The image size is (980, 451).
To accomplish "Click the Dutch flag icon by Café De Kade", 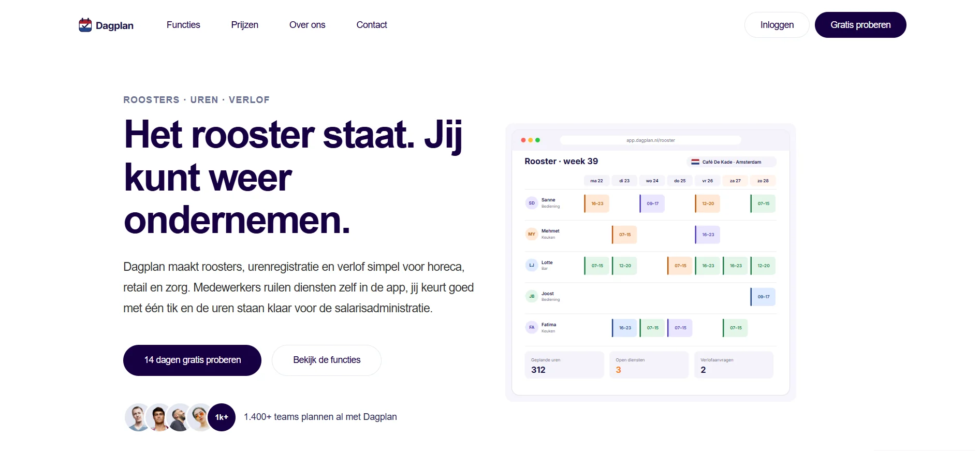I will coord(695,162).
